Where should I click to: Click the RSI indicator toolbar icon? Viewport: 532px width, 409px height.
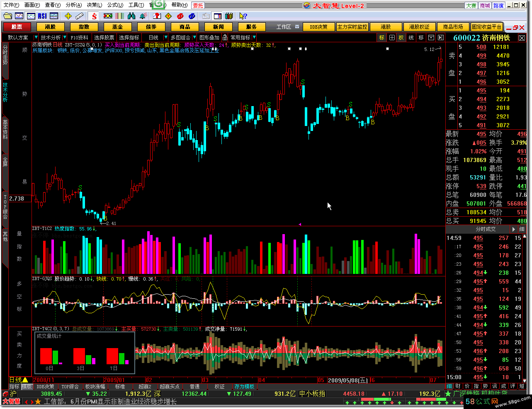42,16
